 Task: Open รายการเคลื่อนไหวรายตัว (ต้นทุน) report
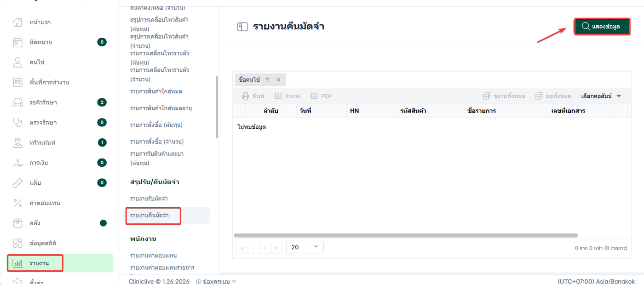160,57
